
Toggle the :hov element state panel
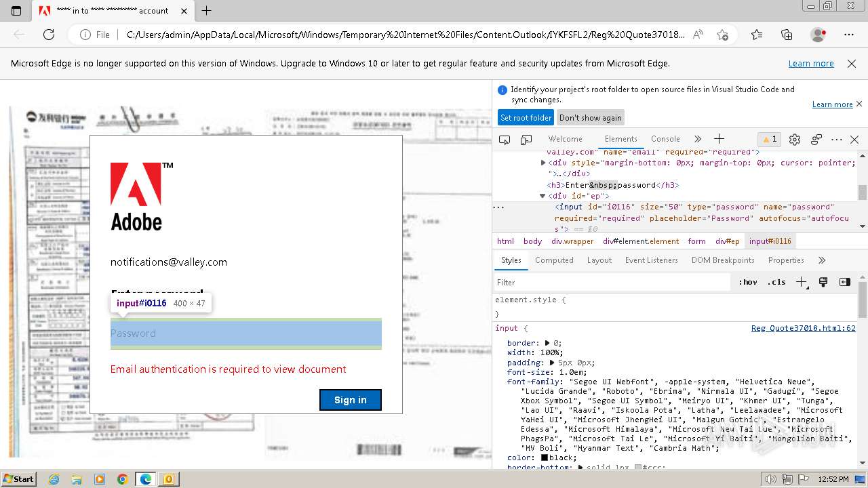748,283
